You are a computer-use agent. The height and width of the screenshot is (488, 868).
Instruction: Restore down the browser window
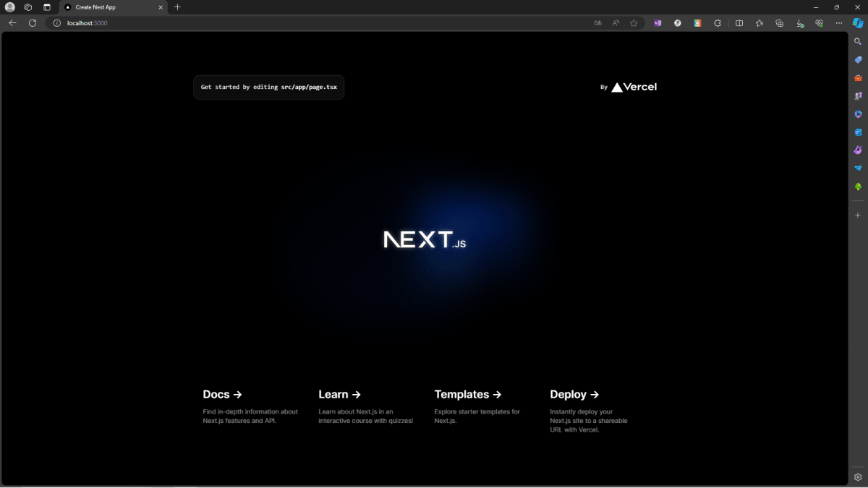click(x=837, y=7)
